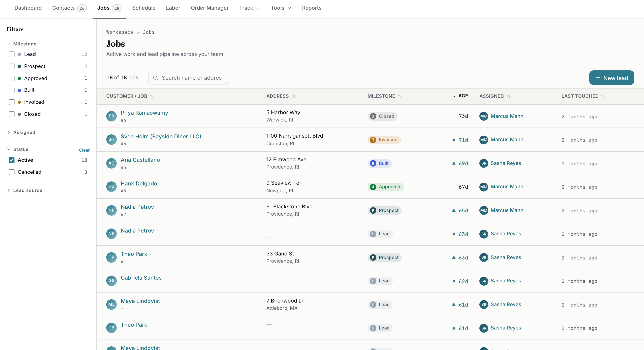Click the ML avatar beside 7 Birchwood Ln
The width and height of the screenshot is (644, 350).
tap(111, 304)
